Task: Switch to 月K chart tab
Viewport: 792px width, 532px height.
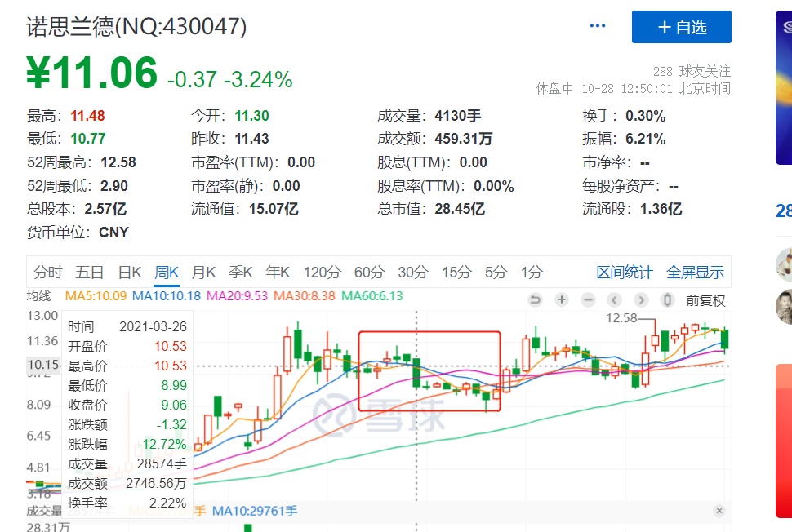Action: tap(203, 273)
